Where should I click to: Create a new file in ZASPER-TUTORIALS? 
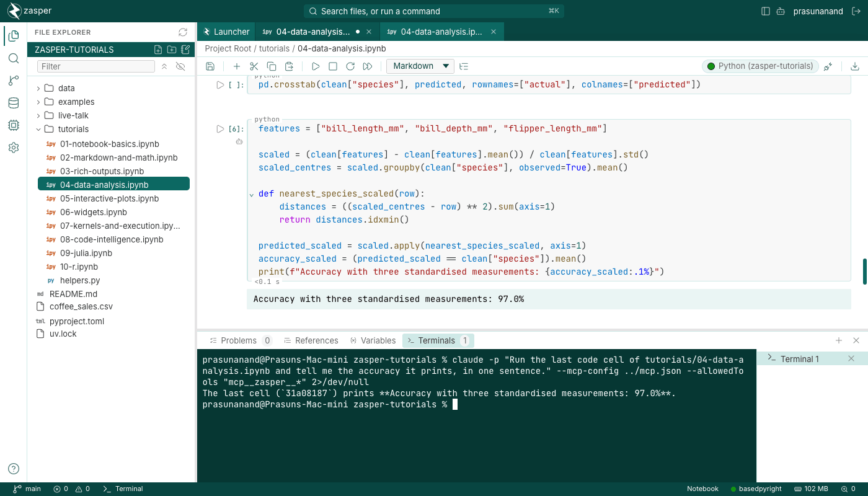pos(158,50)
